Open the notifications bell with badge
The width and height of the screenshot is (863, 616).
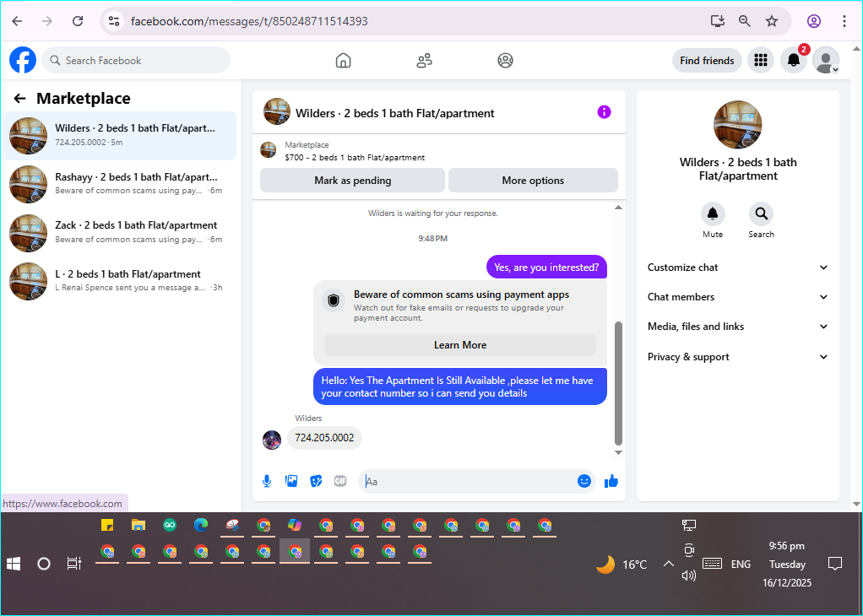[x=794, y=60]
